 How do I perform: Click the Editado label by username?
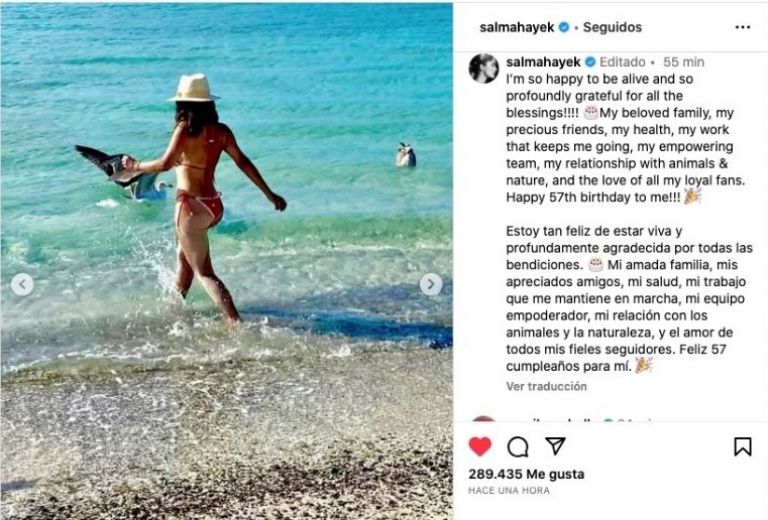[623, 62]
